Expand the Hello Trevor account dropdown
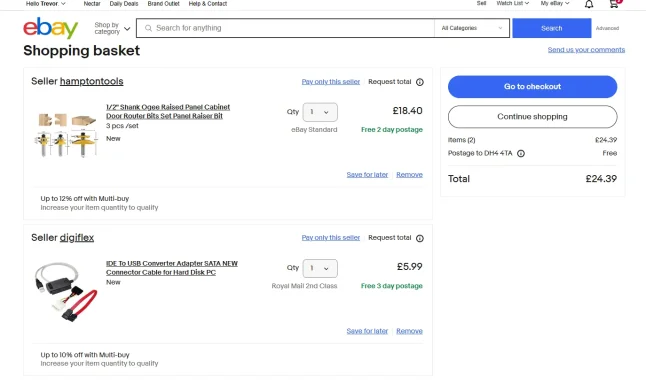This screenshot has width=646, height=384. pos(45,3)
